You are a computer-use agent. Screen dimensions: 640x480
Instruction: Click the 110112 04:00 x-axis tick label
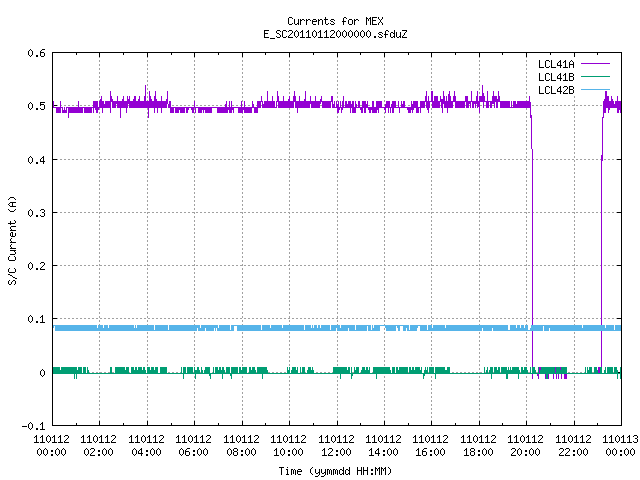146,446
